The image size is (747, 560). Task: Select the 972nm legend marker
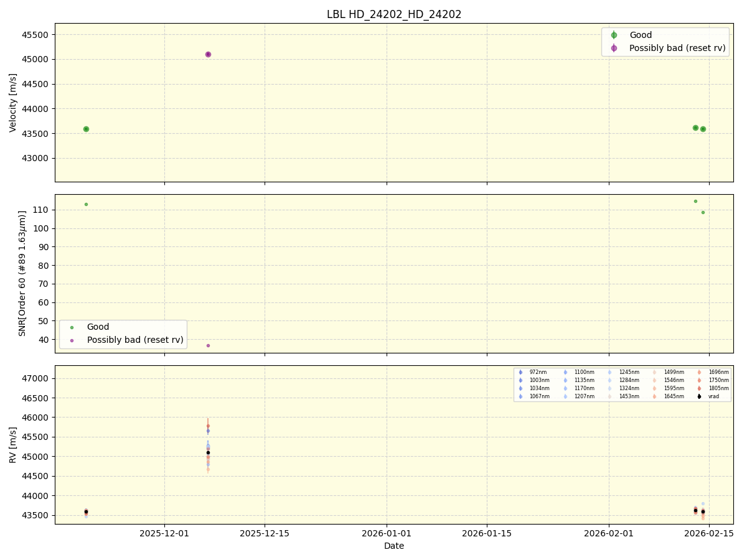click(x=520, y=372)
